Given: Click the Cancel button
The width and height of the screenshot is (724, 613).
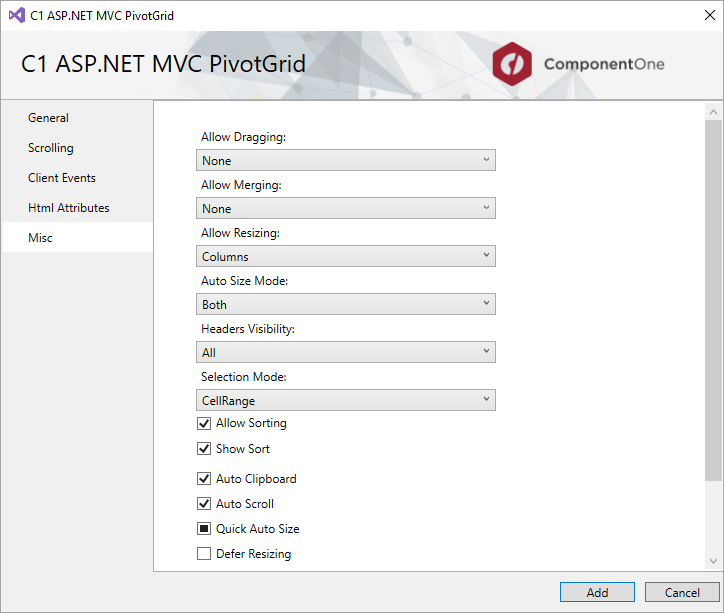Looking at the screenshot, I should pos(682,592).
